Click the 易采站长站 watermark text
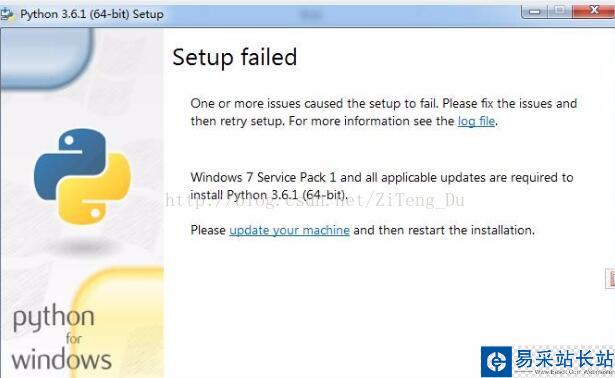 564,358
